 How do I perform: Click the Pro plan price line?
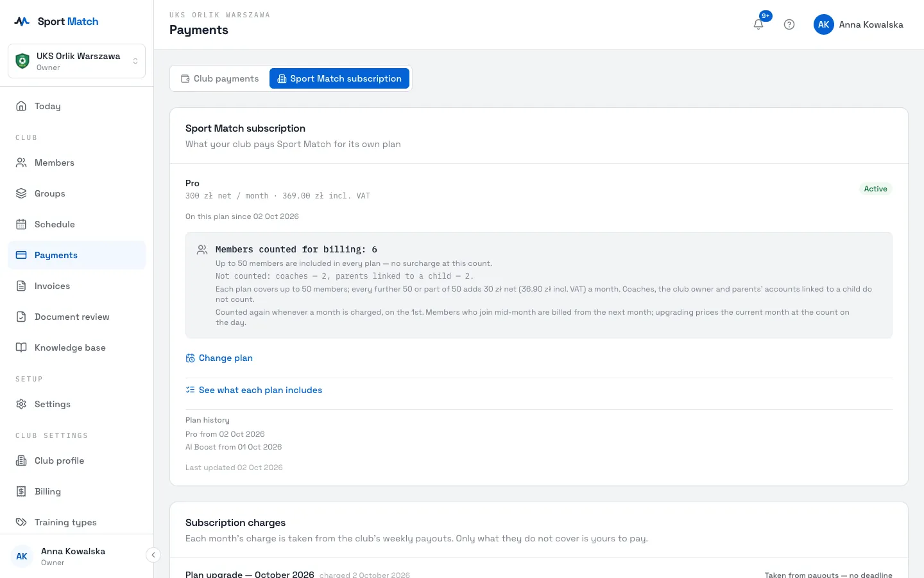coord(278,196)
